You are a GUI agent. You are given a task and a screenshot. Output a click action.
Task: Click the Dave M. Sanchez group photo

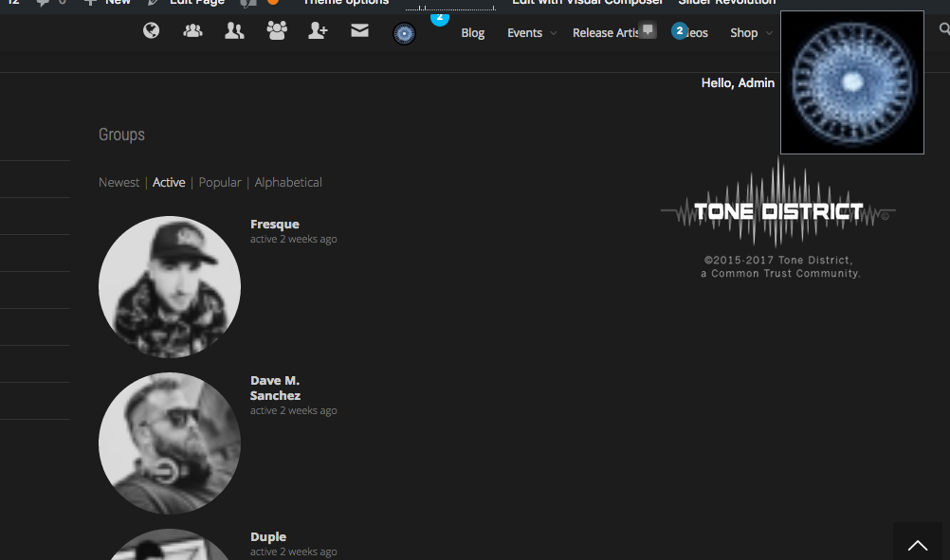170,443
